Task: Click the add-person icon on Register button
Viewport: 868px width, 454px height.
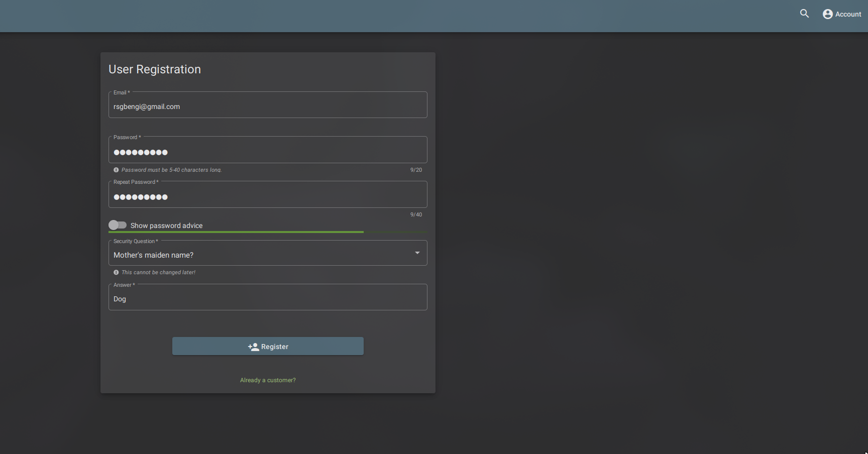Action: pos(253,347)
